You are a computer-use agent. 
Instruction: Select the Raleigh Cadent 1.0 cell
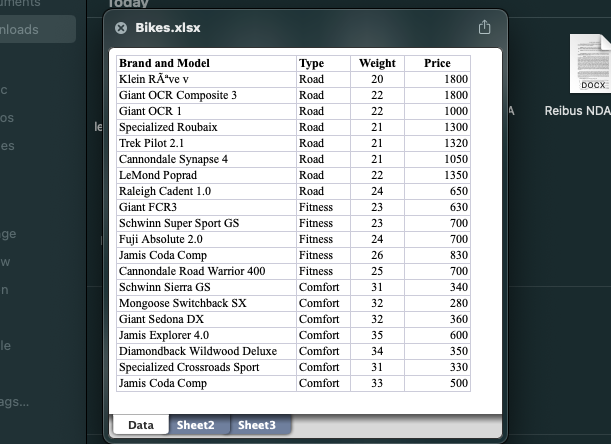tap(207, 191)
